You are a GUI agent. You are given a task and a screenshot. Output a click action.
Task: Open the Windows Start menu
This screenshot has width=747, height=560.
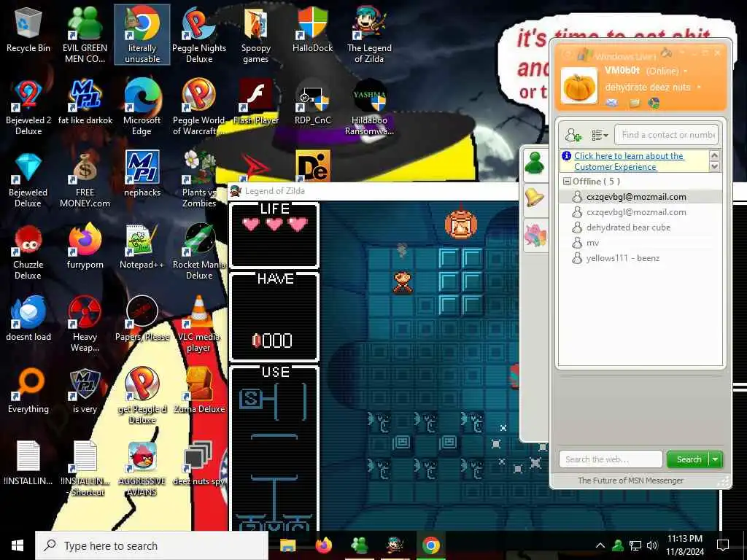[18, 545]
